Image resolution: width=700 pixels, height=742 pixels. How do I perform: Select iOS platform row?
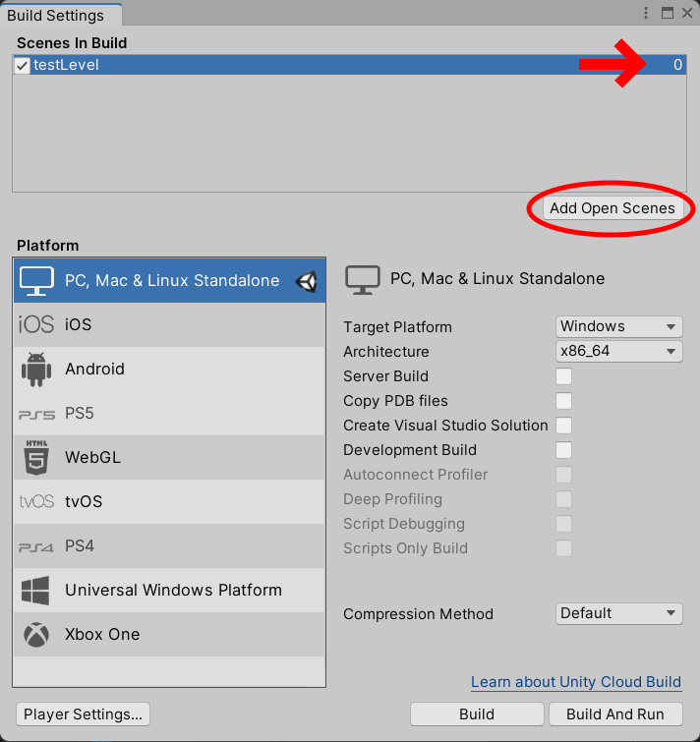tap(169, 324)
